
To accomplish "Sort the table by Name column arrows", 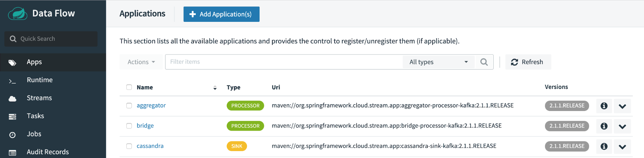I will click(215, 88).
